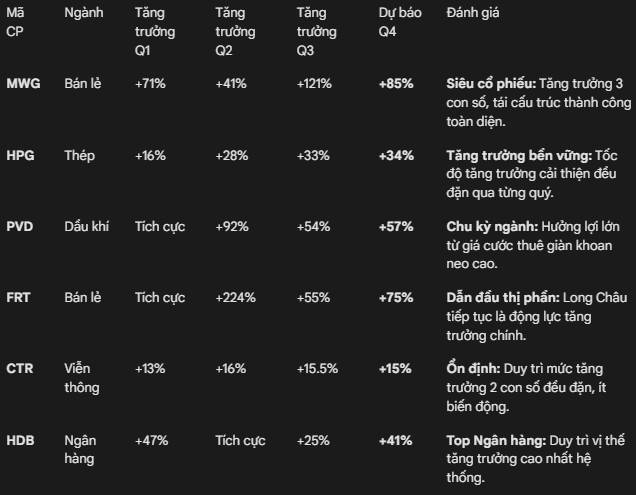Click the CTR stock code
This screenshot has width=636, height=495.
[x=19, y=368]
